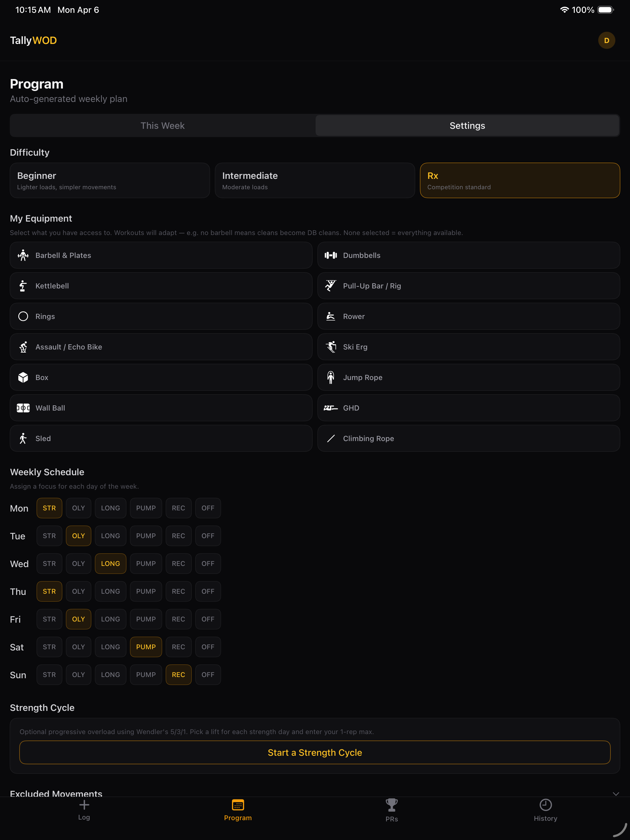Select Beginner difficulty

110,180
